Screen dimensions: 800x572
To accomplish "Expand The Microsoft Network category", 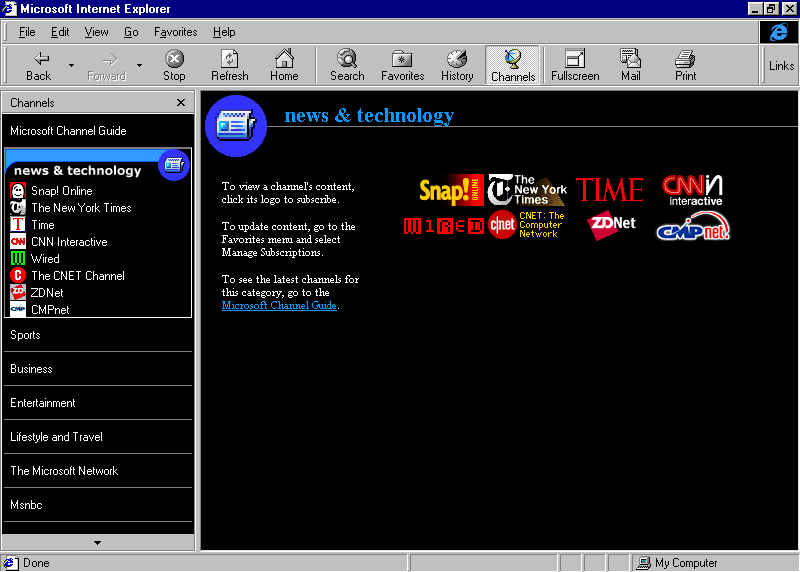I will [x=98, y=470].
